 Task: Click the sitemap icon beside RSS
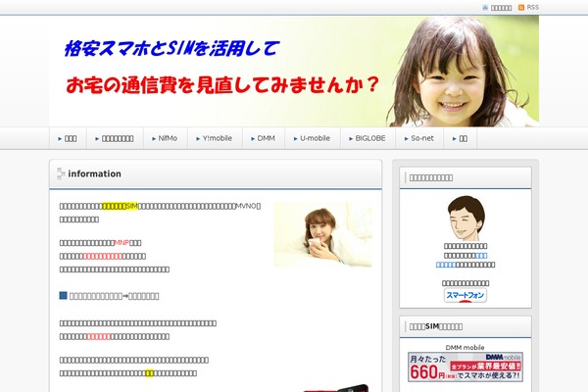coord(485,8)
